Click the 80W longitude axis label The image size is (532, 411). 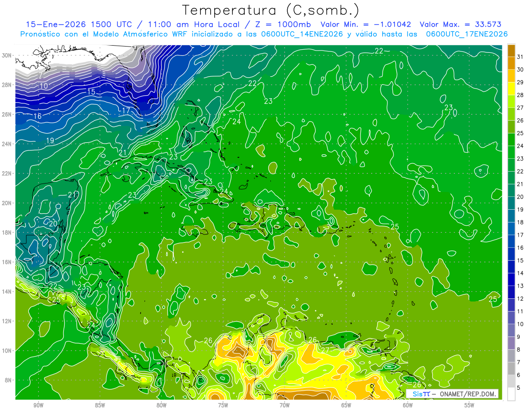tap(161, 405)
